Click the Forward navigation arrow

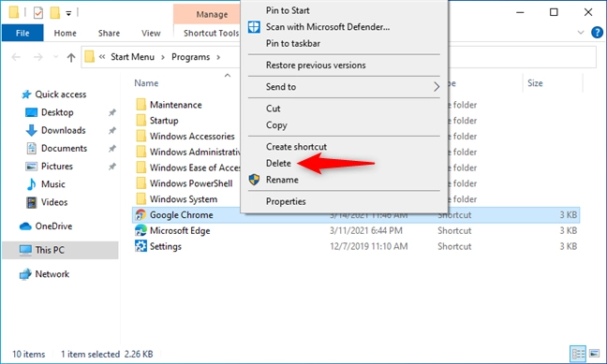point(37,57)
